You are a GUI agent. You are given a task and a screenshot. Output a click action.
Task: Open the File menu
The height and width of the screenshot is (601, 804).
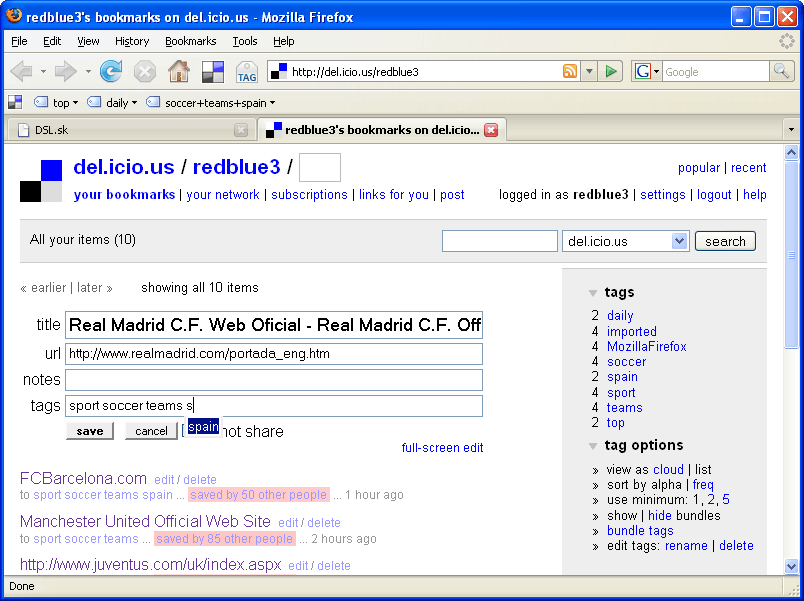19,41
